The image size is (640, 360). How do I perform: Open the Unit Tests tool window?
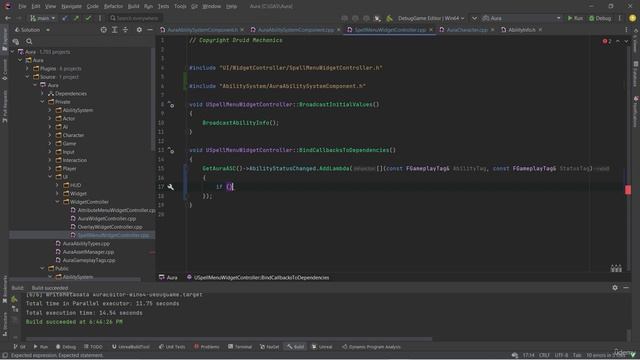pos(172,347)
